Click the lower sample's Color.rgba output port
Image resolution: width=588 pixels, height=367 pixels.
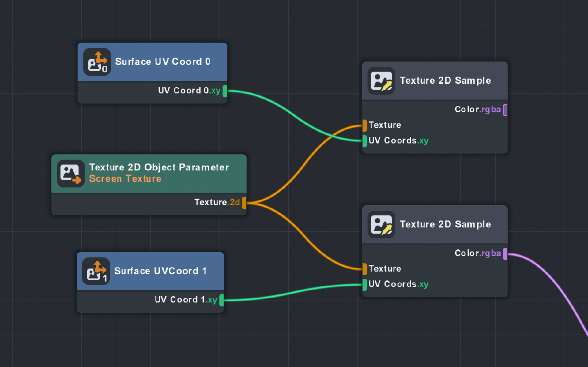pyautogui.click(x=505, y=254)
